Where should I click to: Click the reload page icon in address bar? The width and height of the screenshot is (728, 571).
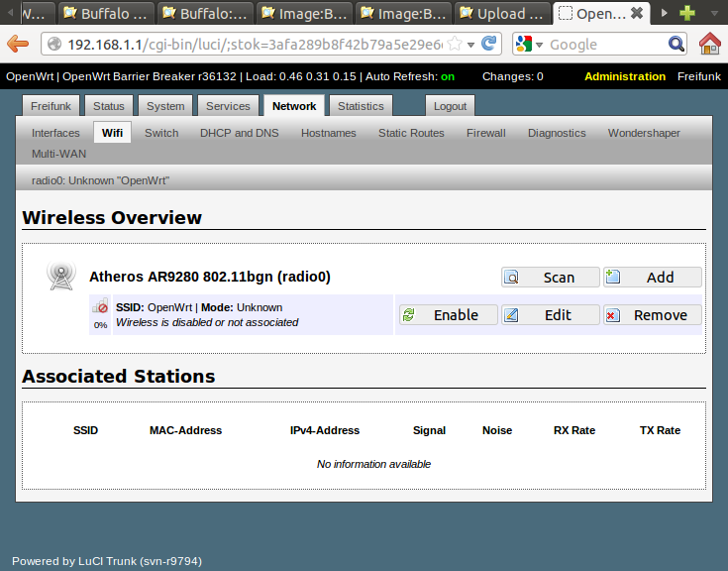(x=487, y=44)
